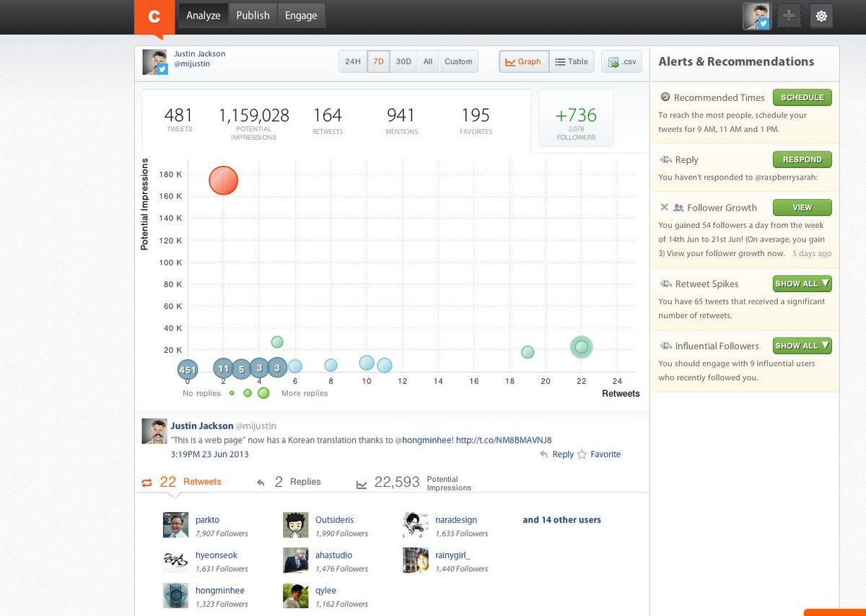Open the 'and 14 other users' link
This screenshot has height=616, width=866.
coord(561,520)
